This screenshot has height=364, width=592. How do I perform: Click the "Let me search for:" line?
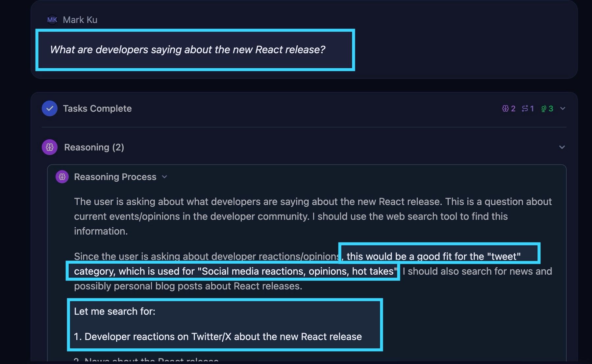pos(114,311)
